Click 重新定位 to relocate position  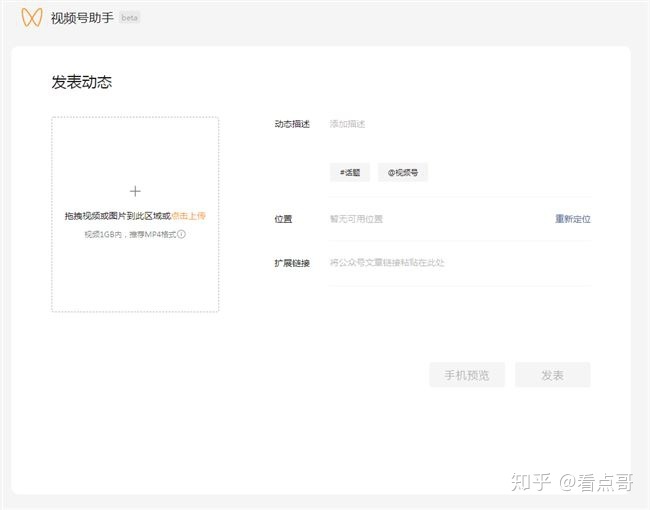tap(573, 219)
